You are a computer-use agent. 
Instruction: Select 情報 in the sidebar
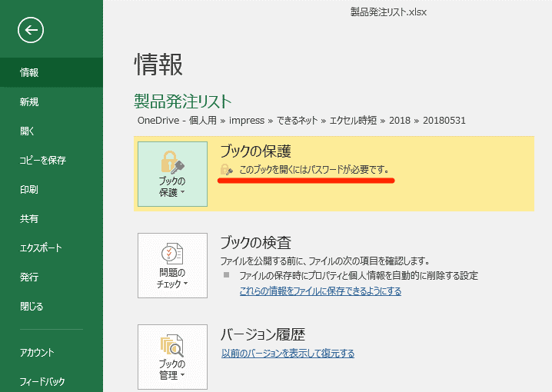coord(52,72)
